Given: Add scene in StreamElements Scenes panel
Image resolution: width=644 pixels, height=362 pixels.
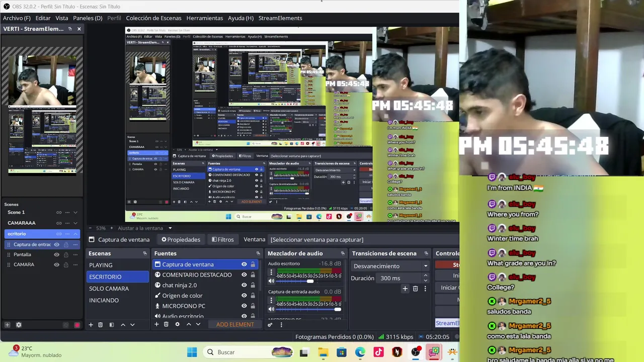Looking at the screenshot, I should click(7, 325).
